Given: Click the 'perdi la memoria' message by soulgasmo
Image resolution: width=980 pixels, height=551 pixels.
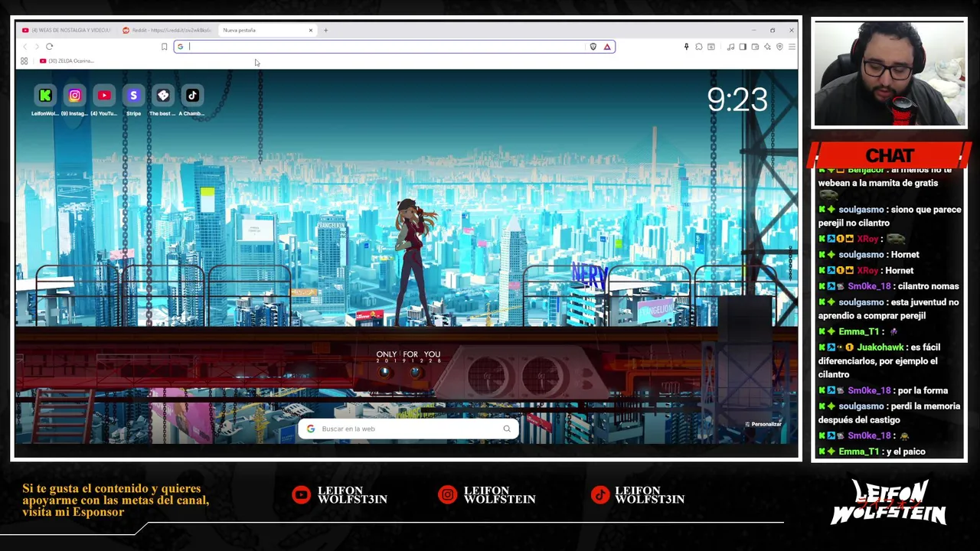Looking at the screenshot, I should tap(889, 413).
